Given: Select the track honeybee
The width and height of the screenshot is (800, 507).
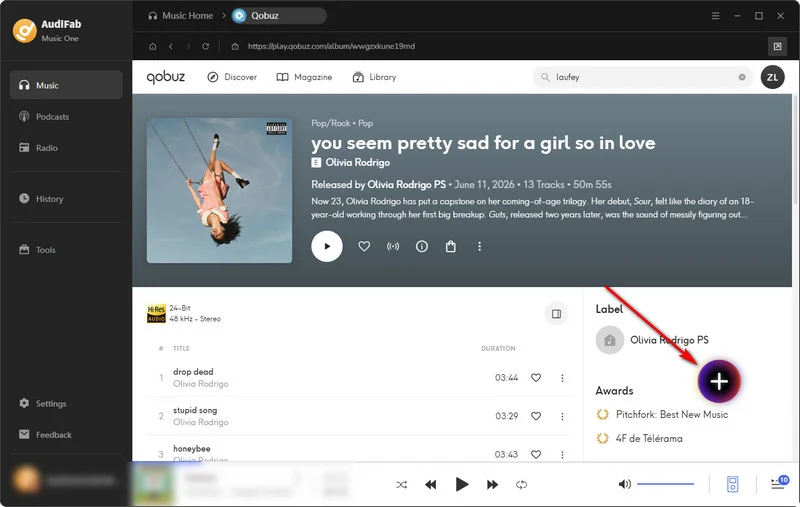Looking at the screenshot, I should pos(191,449).
